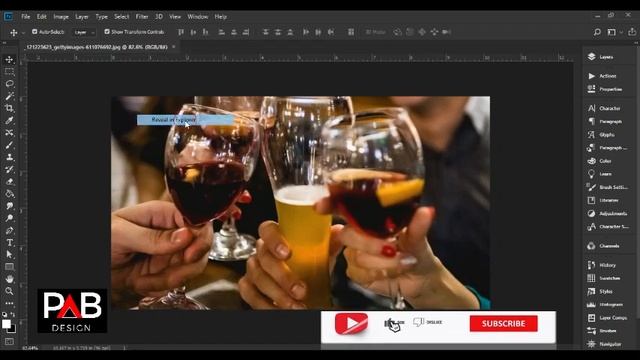The width and height of the screenshot is (640, 360).
Task: Click the YouTube like thumbs-up icon
Action: (x=389, y=322)
